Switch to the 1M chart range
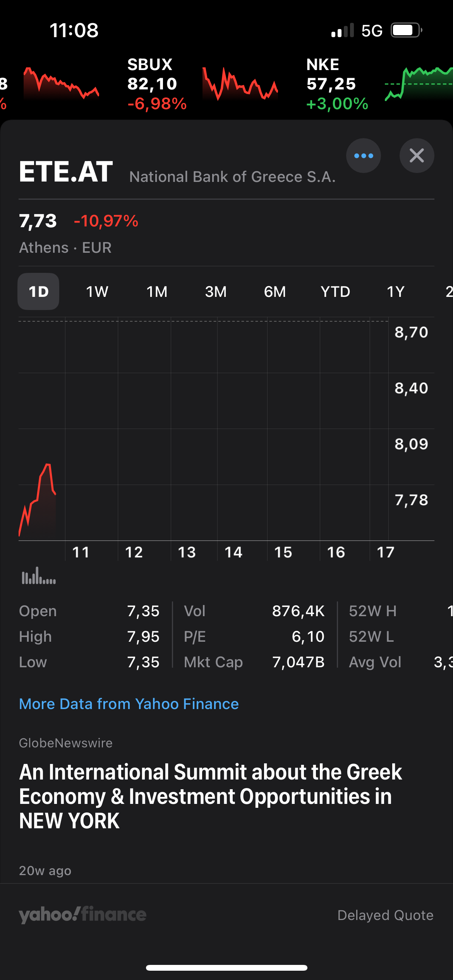Viewport: 453px width, 980px height. tap(157, 291)
